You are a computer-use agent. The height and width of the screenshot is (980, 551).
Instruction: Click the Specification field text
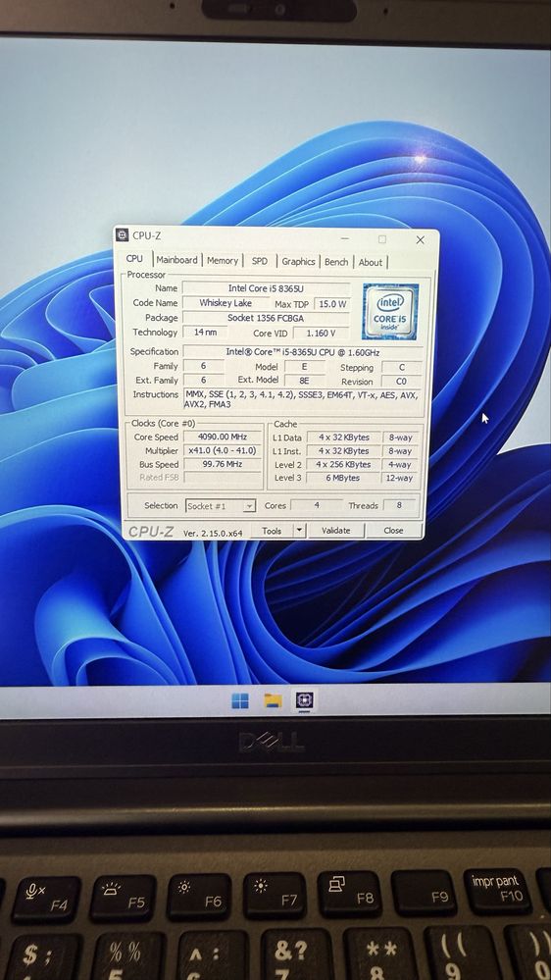pyautogui.click(x=302, y=352)
